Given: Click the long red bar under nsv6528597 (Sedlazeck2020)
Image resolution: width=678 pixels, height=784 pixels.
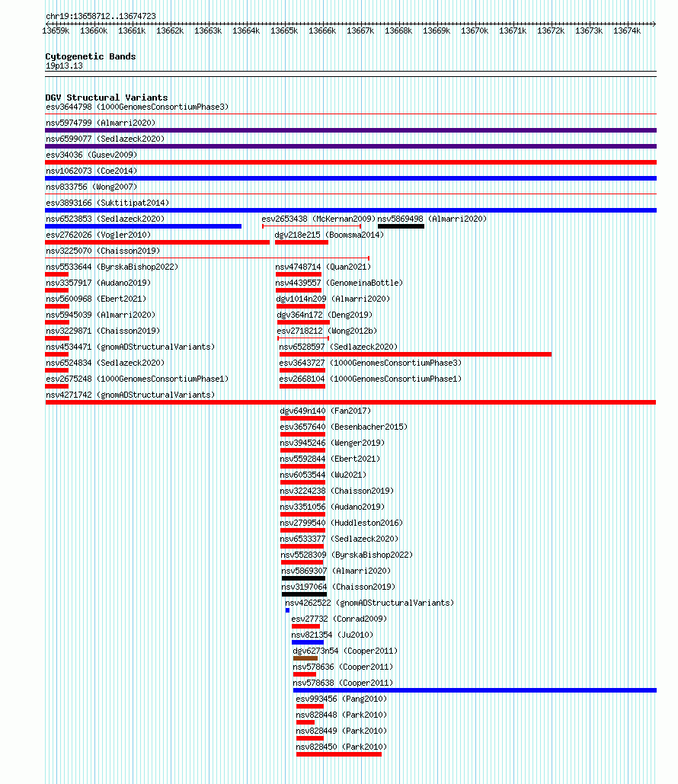Looking at the screenshot, I should [415, 354].
